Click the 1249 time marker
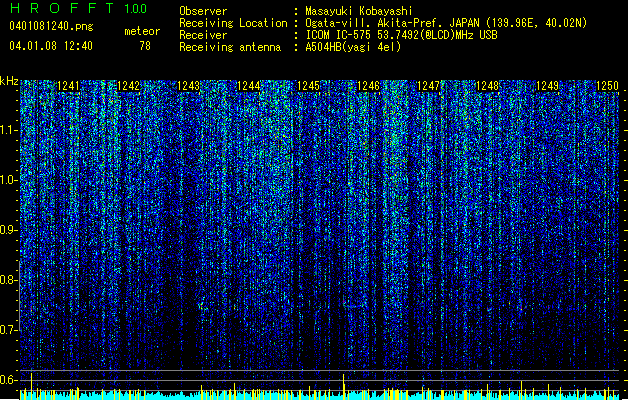The height and width of the screenshot is (400, 629). tap(547, 86)
